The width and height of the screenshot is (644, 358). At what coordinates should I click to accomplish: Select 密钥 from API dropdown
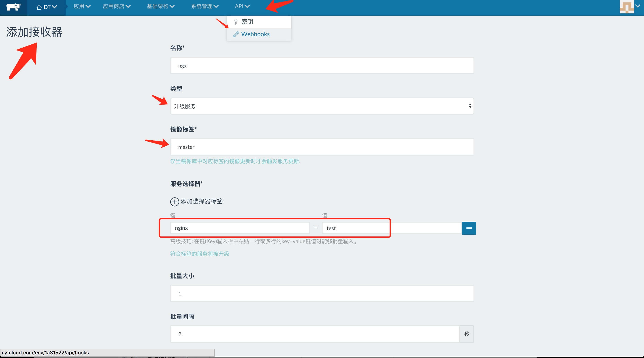tap(247, 22)
